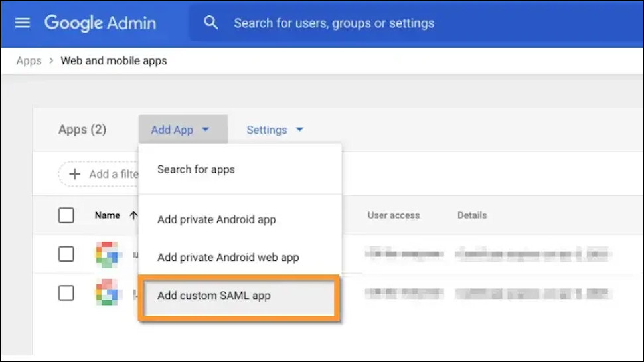
Task: Click the plus icon in Add a filter
Action: click(74, 174)
